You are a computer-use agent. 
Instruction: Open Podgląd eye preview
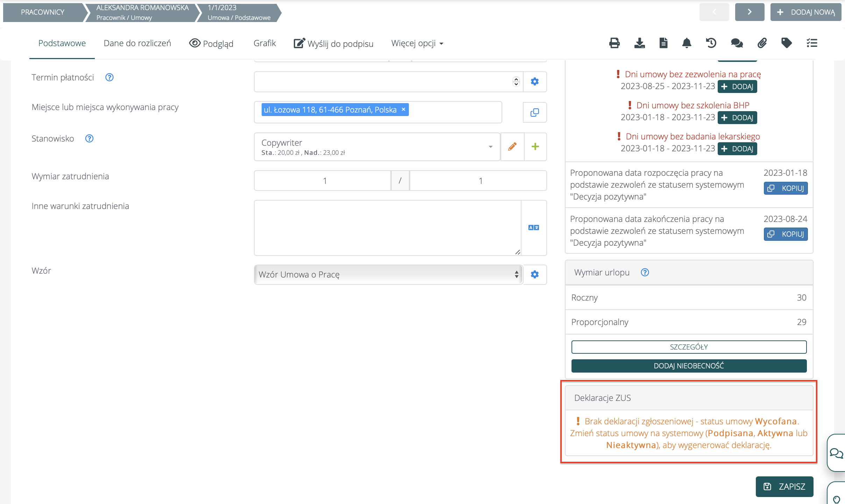[x=211, y=43]
